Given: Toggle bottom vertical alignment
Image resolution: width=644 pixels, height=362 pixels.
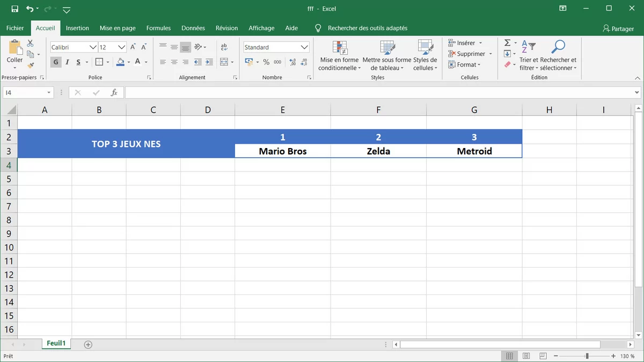Looking at the screenshot, I should click(x=185, y=47).
